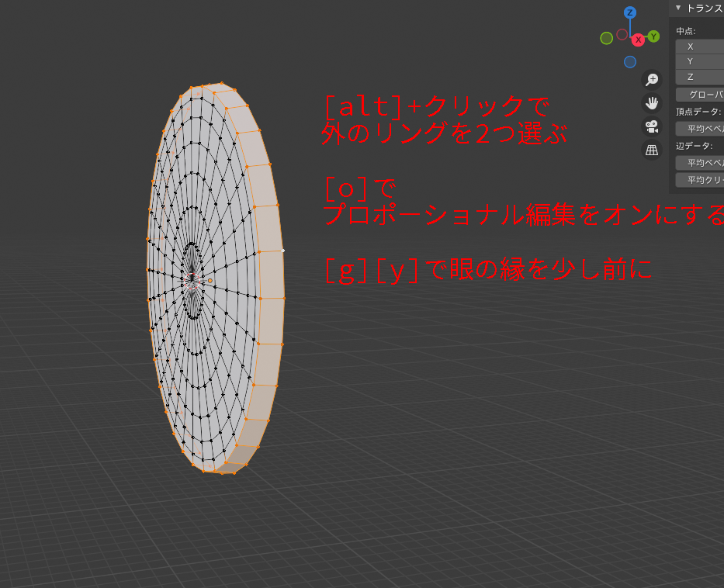
Task: Toggle the グローバル option
Action: pyautogui.click(x=702, y=94)
